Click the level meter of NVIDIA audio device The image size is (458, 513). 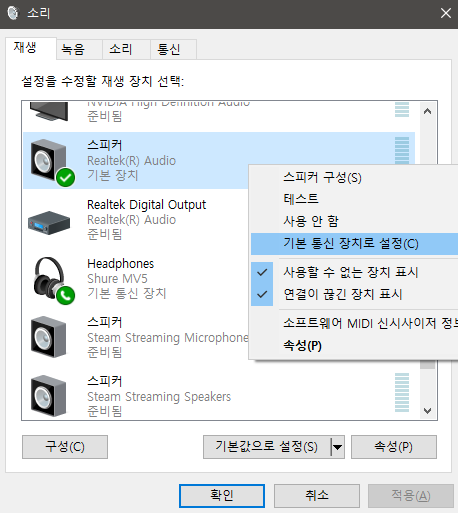[402, 109]
